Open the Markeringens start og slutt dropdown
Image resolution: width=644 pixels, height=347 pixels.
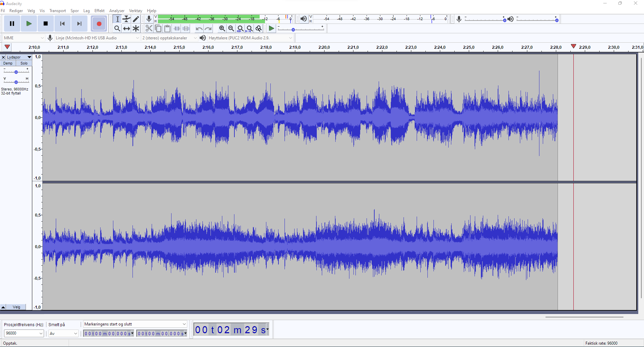135,324
